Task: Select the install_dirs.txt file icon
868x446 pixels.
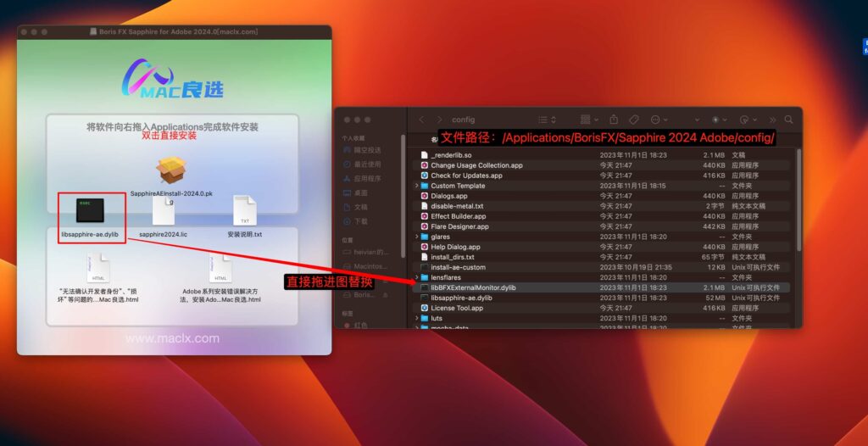Action: click(x=425, y=257)
